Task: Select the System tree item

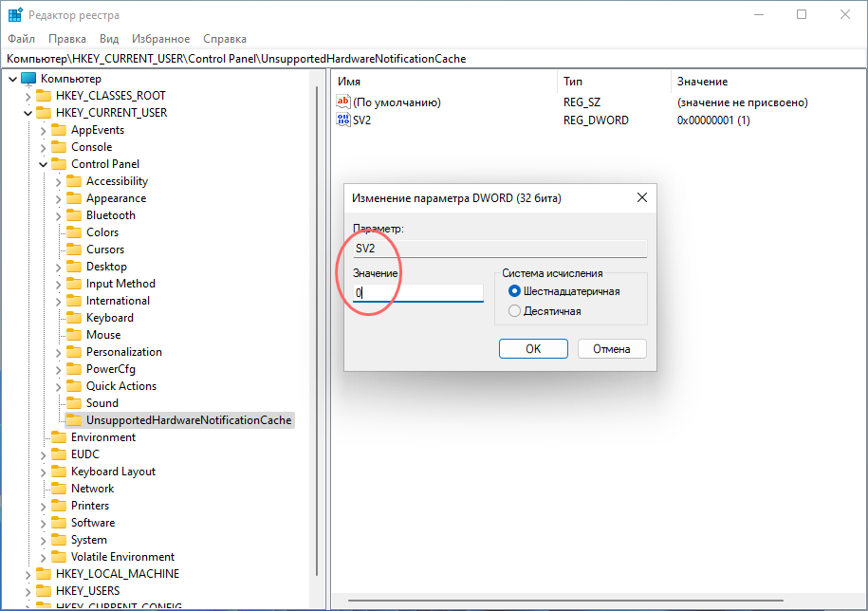Action: pos(89,540)
